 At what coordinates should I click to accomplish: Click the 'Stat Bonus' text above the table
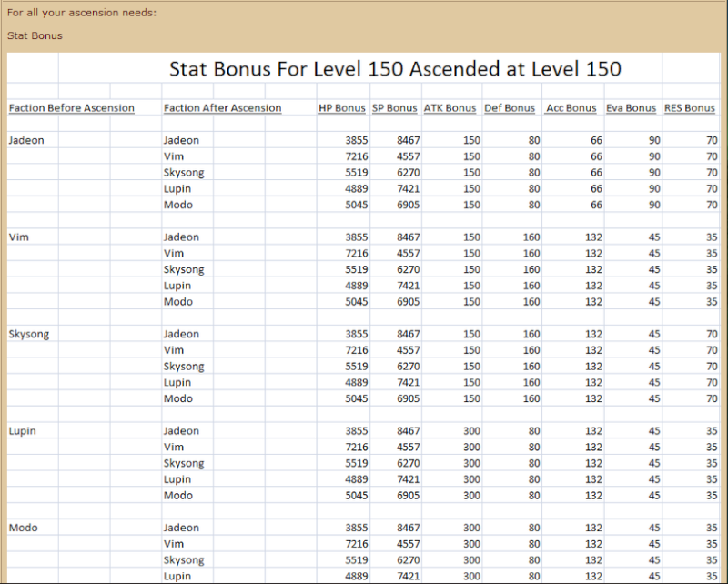click(x=35, y=35)
